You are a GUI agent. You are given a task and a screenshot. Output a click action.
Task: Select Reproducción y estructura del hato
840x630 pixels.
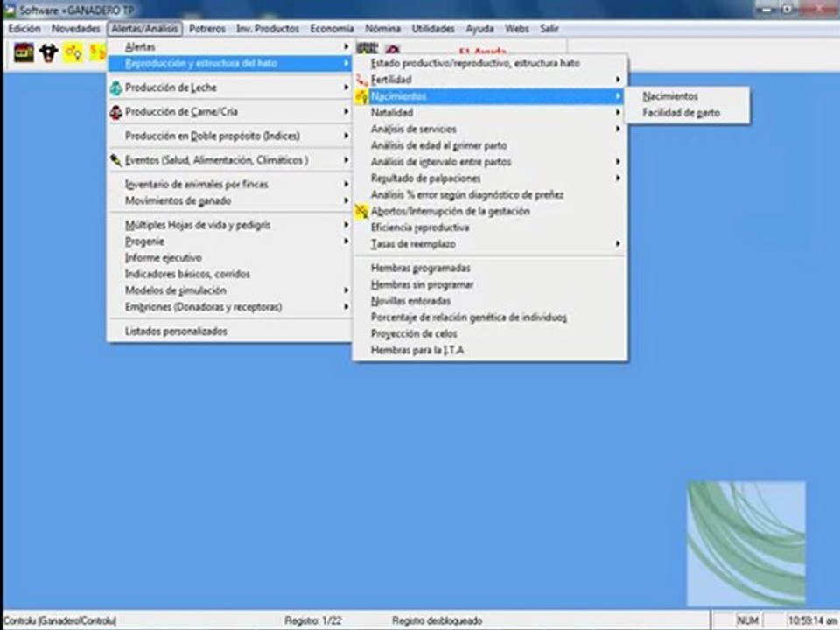230,63
